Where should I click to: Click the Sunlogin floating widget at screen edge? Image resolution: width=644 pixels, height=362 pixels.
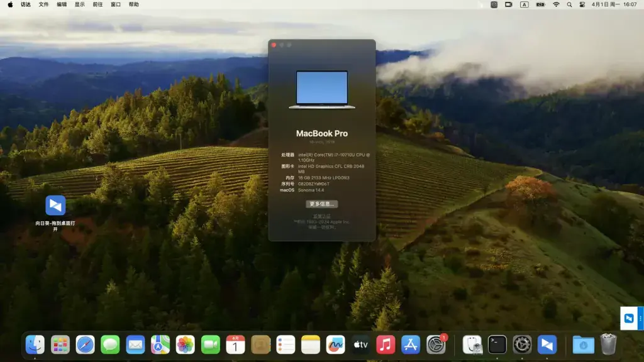click(x=631, y=318)
